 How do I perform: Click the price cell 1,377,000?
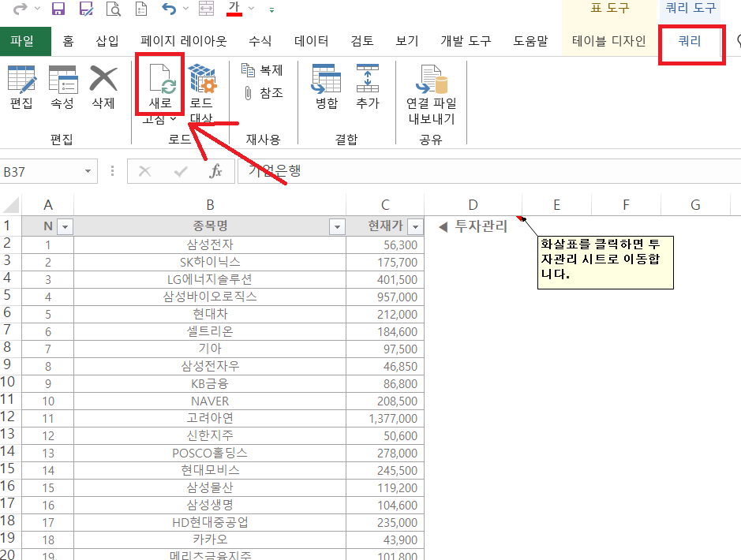[x=385, y=418]
